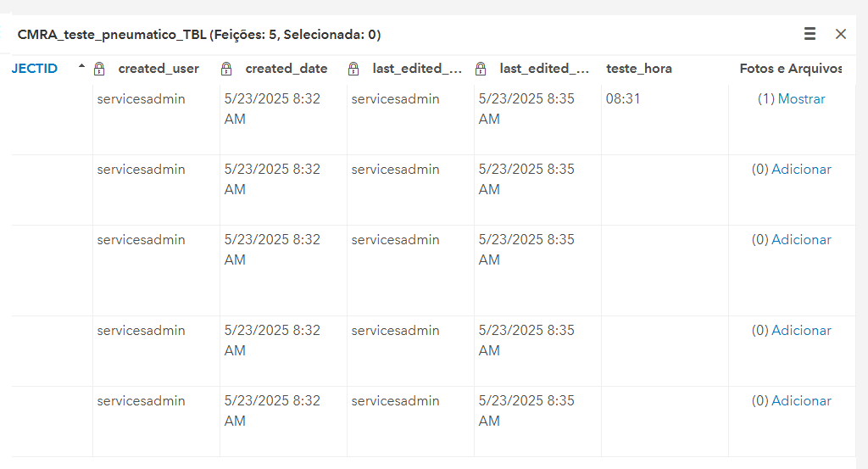Select the created_user column header
Image resolution: width=868 pixels, height=469 pixels.
159,69
